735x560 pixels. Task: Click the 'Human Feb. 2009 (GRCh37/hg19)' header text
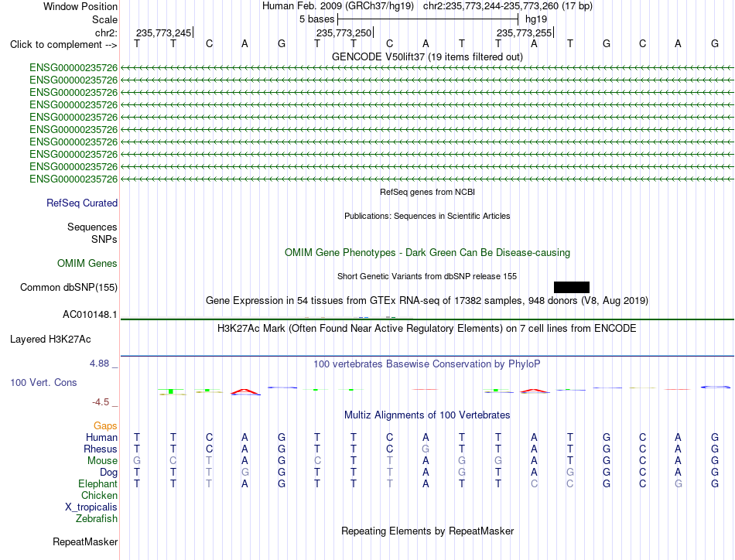click(x=338, y=6)
